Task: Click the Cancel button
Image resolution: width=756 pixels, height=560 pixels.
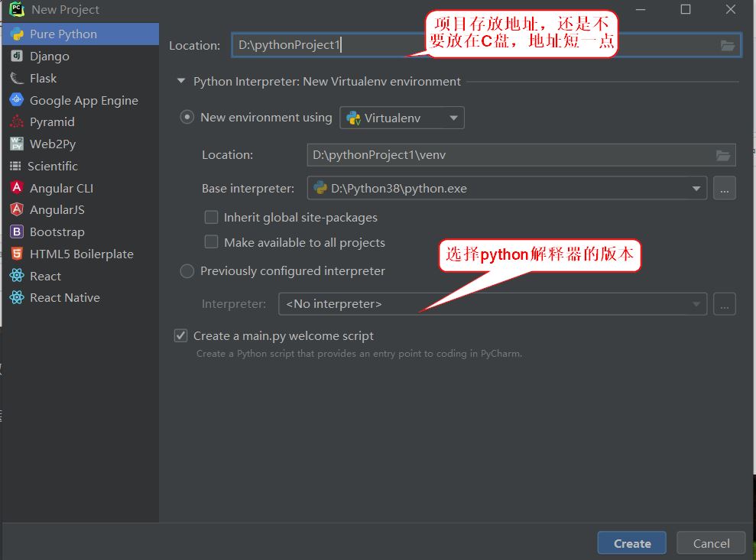Action: click(x=711, y=543)
